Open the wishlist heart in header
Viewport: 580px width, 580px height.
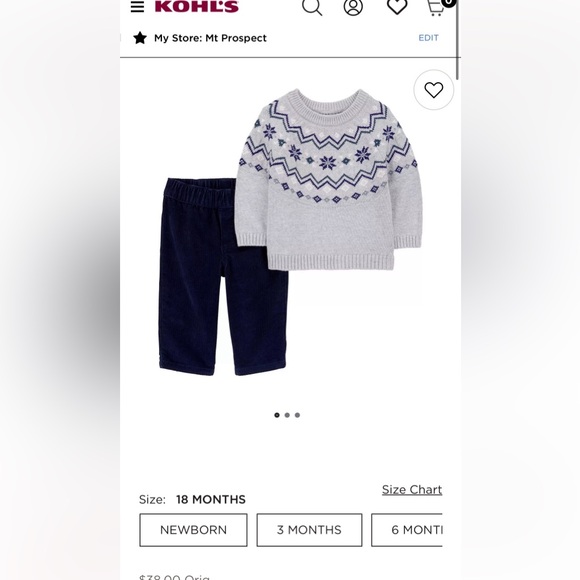click(397, 6)
